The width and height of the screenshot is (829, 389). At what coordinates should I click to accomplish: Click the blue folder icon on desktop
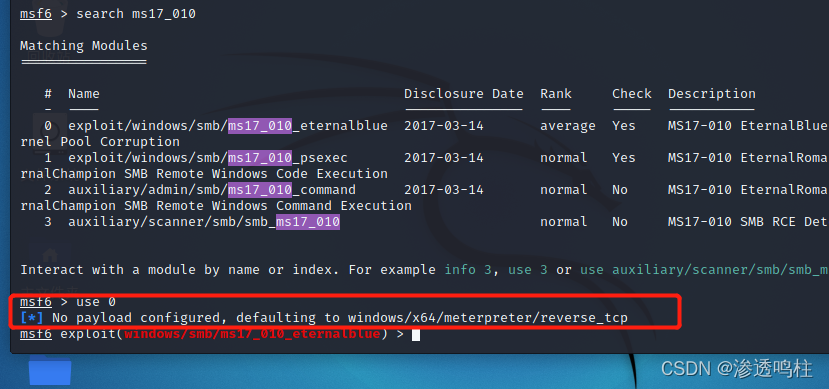(50, 372)
